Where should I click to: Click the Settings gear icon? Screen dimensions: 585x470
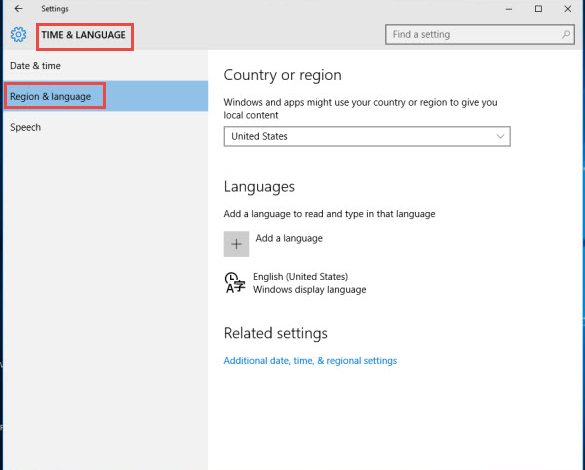[x=18, y=35]
